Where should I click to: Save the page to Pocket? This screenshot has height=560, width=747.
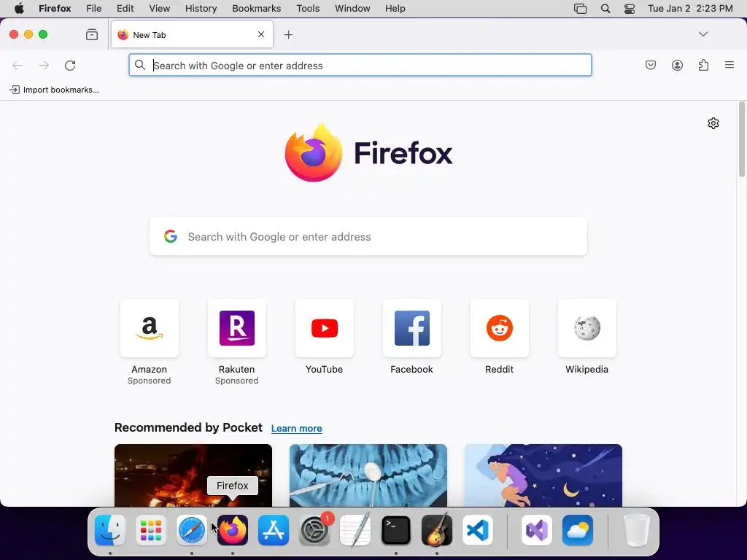650,65
